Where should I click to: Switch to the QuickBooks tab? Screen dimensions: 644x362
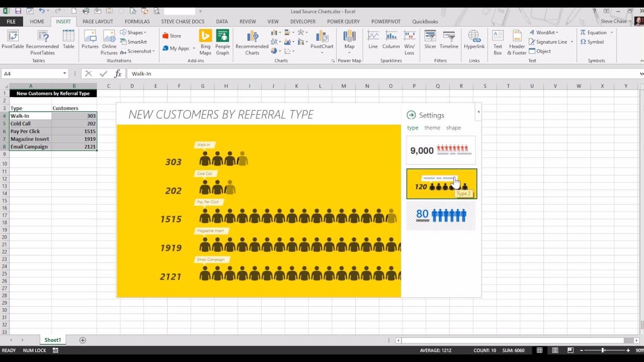pos(425,22)
